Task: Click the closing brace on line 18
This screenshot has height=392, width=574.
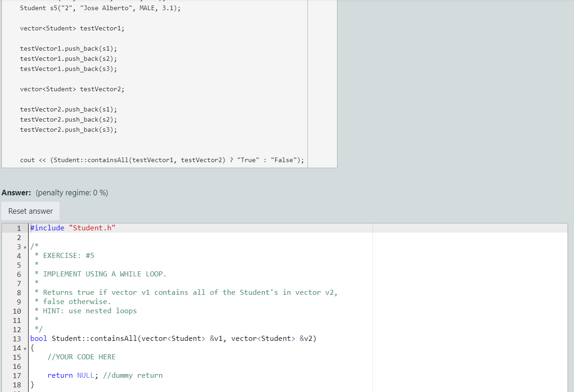Action: click(32, 385)
